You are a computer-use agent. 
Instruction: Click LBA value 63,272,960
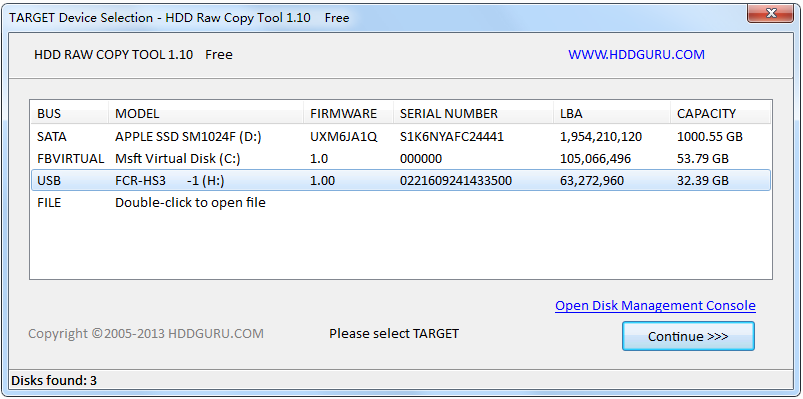[x=592, y=180]
